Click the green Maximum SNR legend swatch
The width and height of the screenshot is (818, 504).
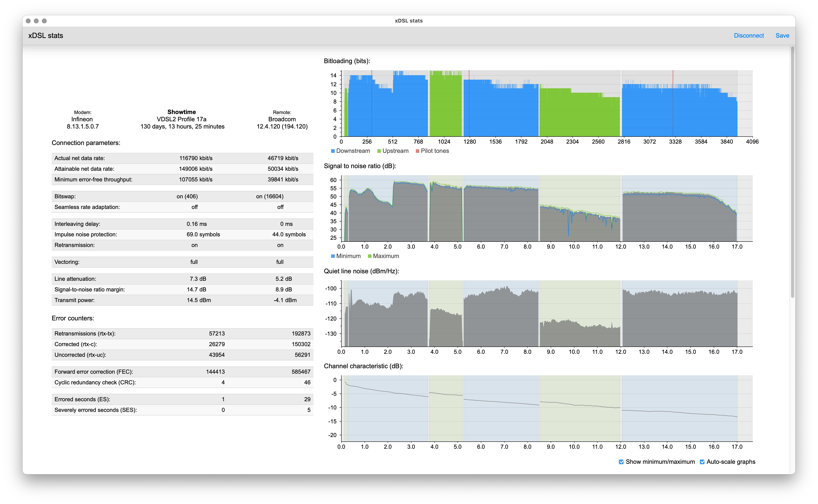[370, 256]
